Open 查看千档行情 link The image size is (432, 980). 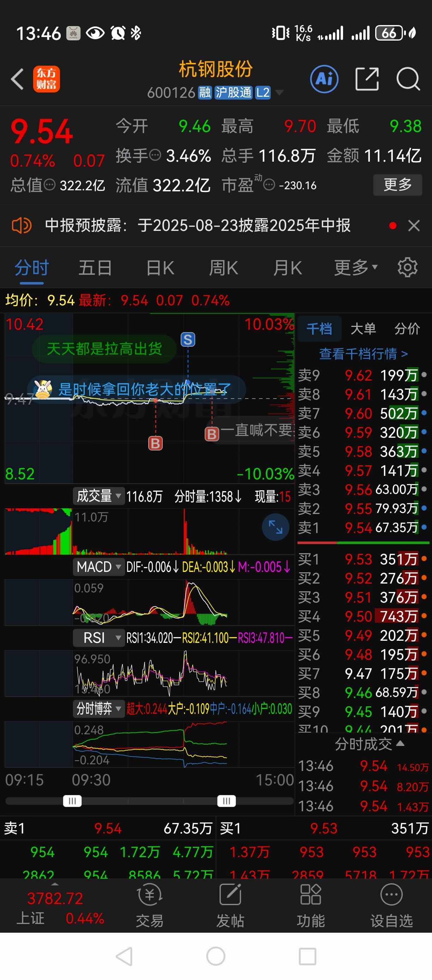click(364, 354)
